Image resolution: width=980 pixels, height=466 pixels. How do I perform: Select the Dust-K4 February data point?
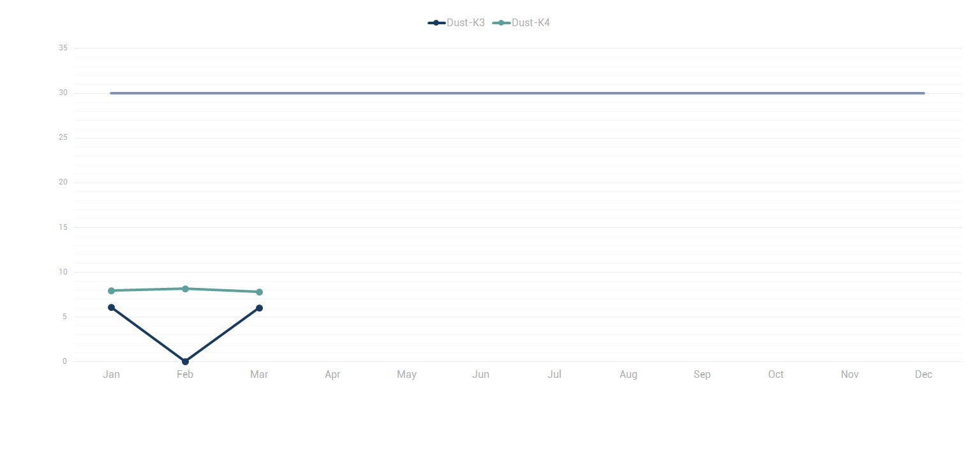[185, 289]
